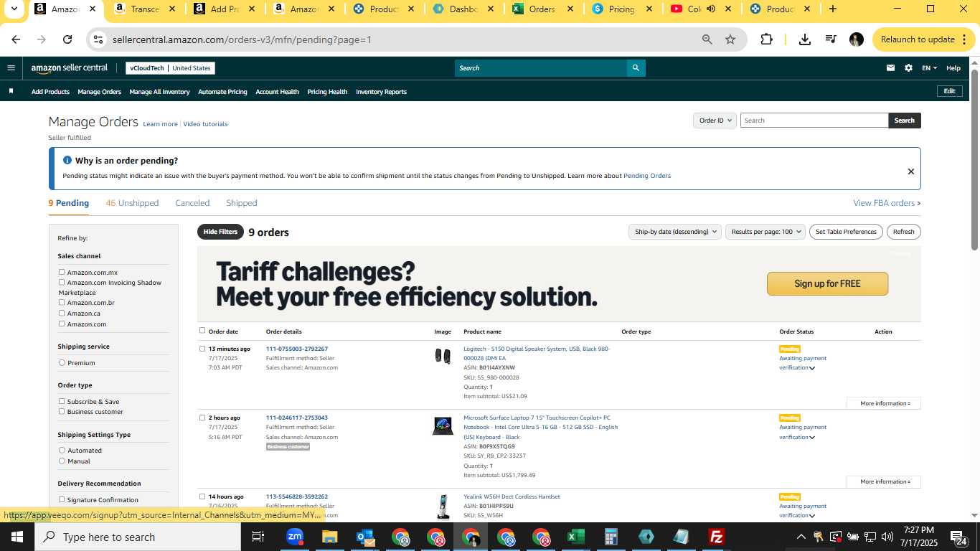
Task: Click the Surface Laptop product thumbnail
Action: click(x=443, y=426)
